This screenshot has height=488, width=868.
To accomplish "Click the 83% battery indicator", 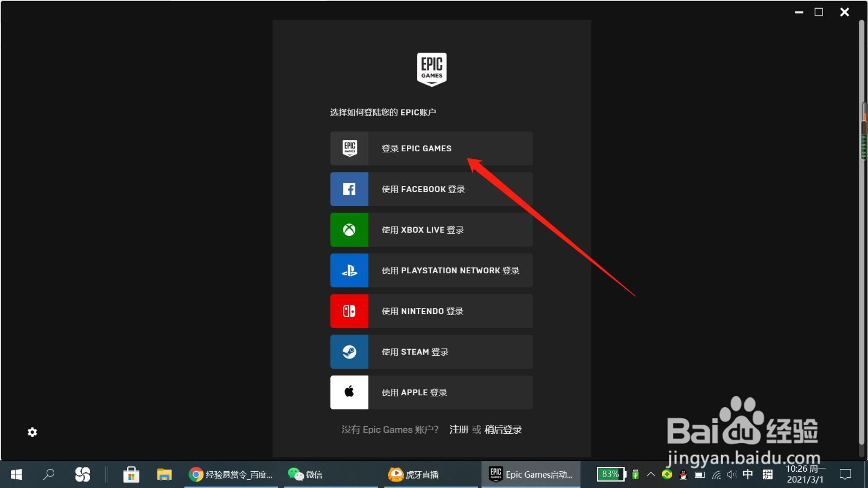I will click(x=611, y=474).
